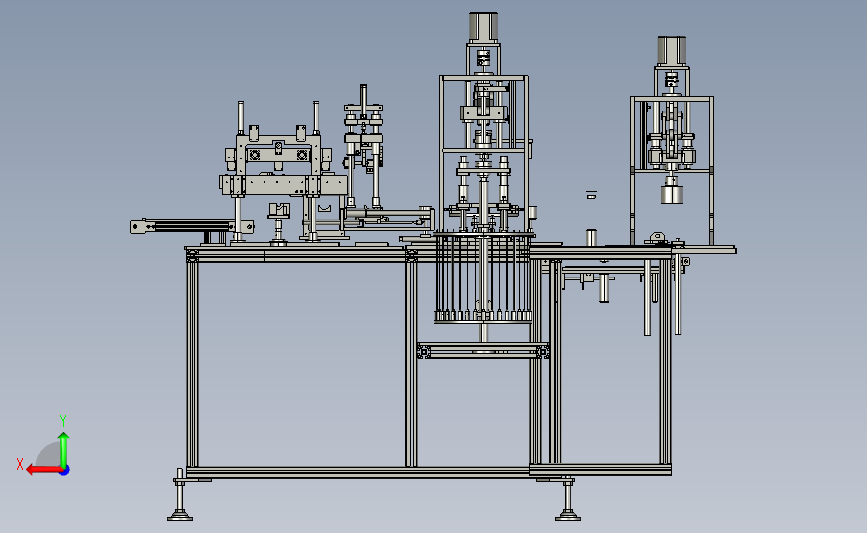
Task: Select the middle vertical frame post
Action: tap(411, 365)
